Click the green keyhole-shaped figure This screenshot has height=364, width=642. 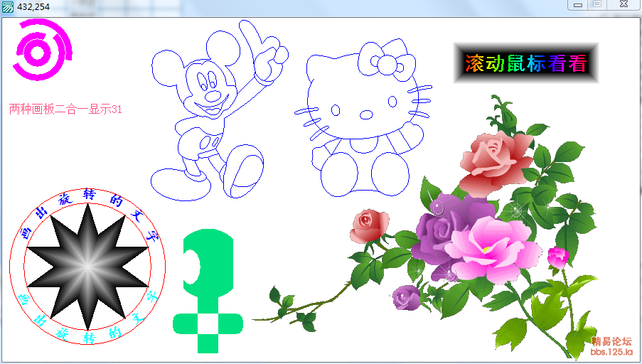pos(207,264)
